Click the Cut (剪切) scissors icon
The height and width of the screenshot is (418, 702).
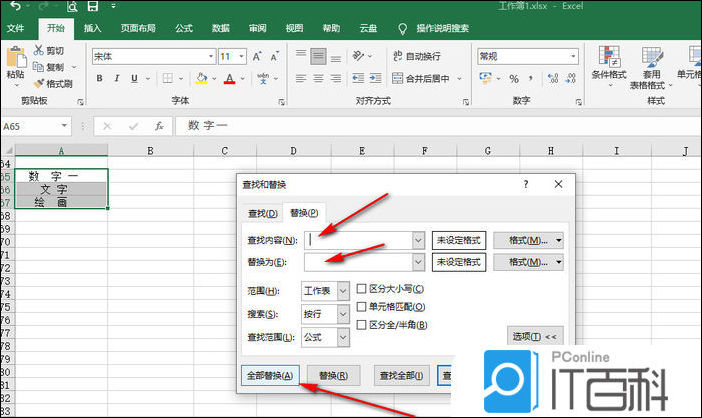pos(39,50)
